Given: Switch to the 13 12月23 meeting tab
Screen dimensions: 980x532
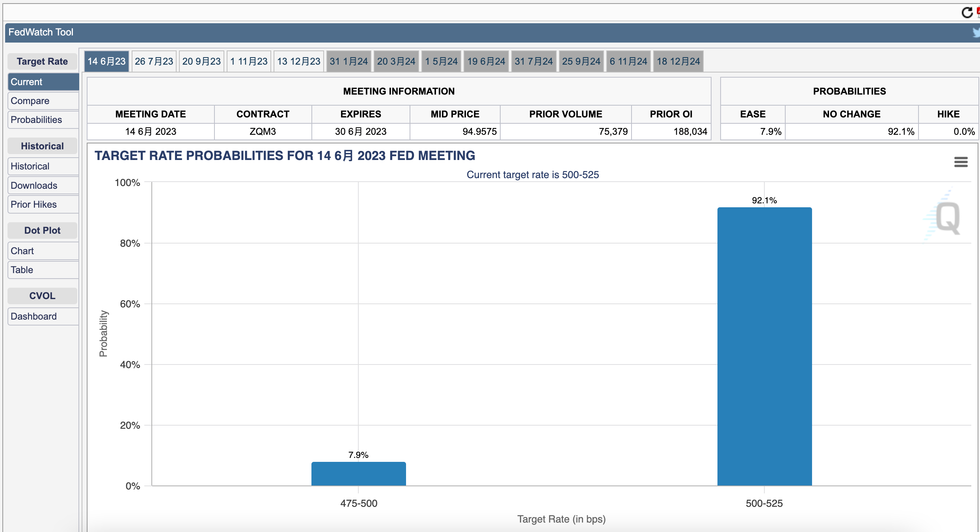Looking at the screenshot, I should point(298,61).
